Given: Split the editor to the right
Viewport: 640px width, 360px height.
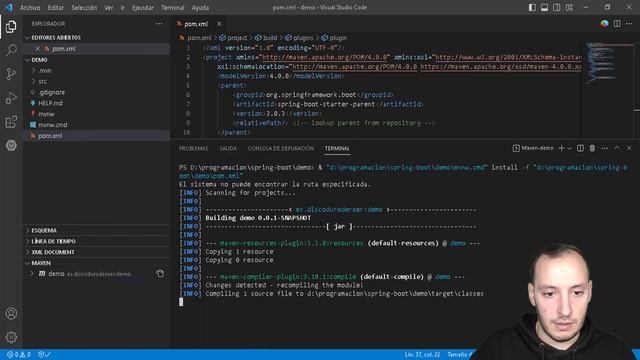Looking at the screenshot, I should pyautogui.click(x=617, y=24).
